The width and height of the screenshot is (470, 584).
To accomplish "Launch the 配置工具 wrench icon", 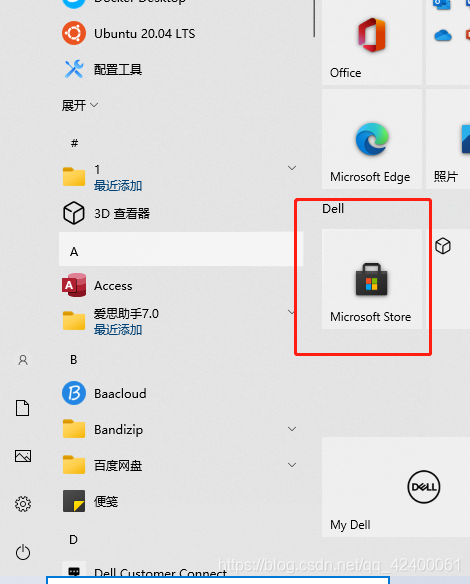I will point(74,69).
